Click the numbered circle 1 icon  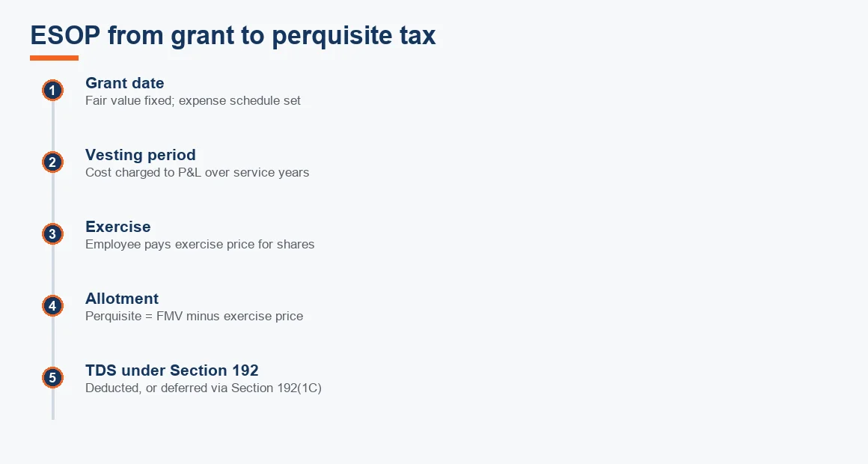coord(52,91)
